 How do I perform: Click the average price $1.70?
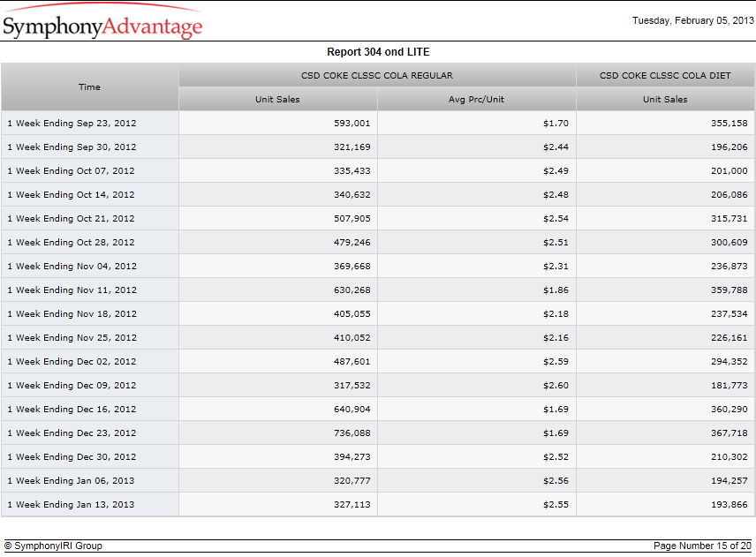point(556,124)
